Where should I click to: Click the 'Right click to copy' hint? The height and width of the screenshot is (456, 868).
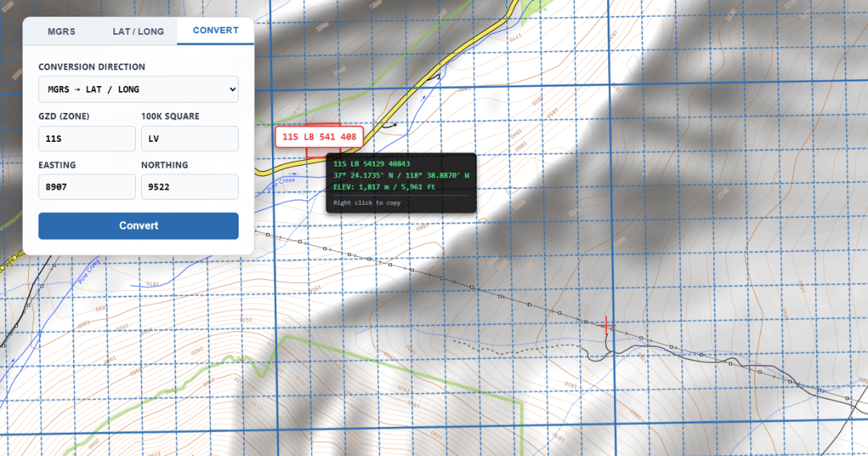coord(367,203)
